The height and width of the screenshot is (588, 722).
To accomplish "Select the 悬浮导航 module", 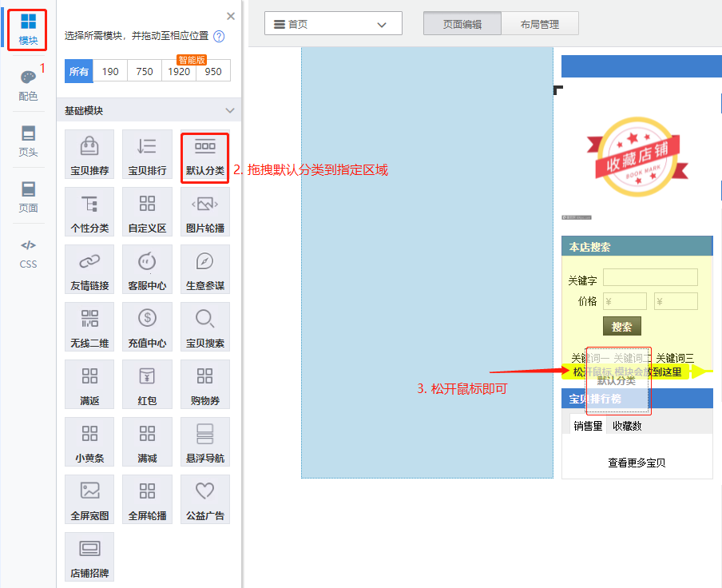I will [x=205, y=442].
